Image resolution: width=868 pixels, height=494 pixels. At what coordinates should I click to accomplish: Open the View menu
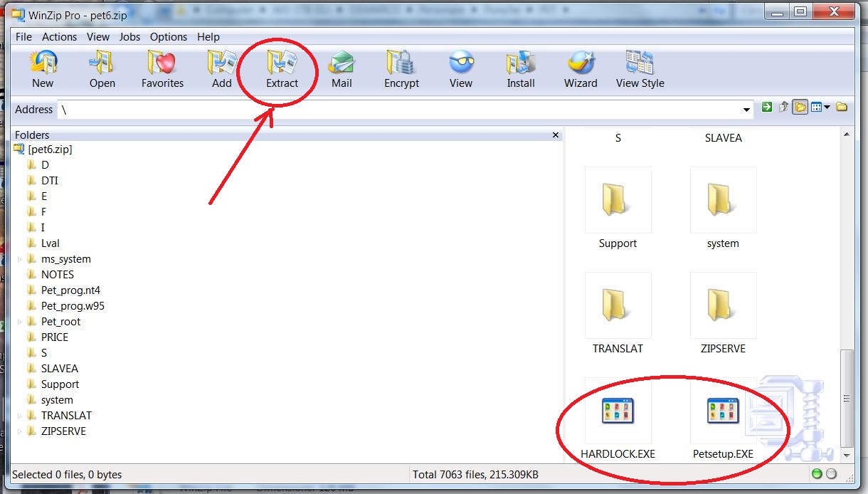98,37
